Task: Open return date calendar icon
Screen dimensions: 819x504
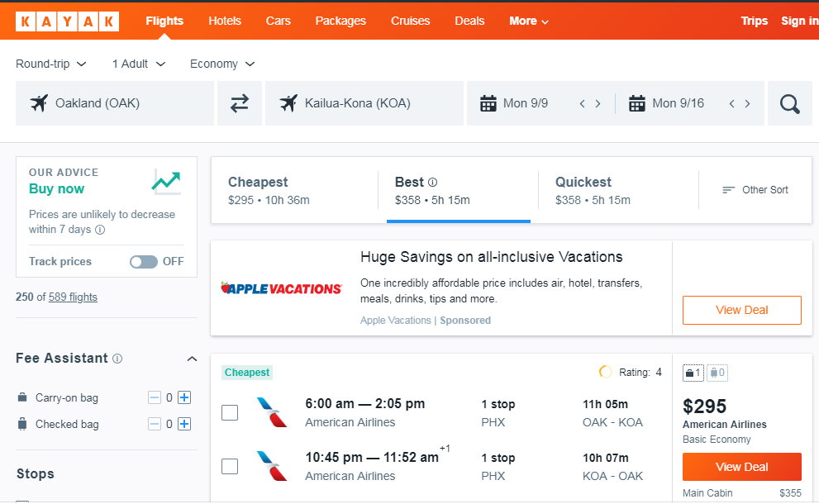Action: coord(637,103)
